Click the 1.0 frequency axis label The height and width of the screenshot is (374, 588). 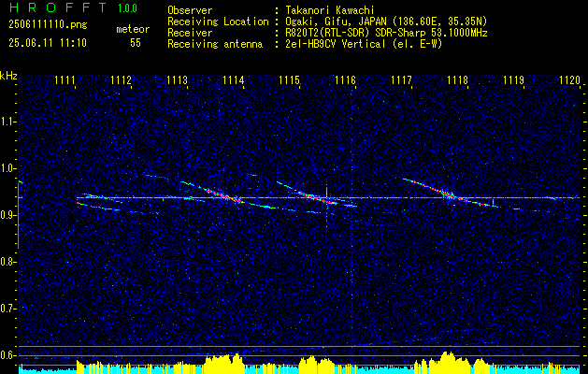point(8,168)
